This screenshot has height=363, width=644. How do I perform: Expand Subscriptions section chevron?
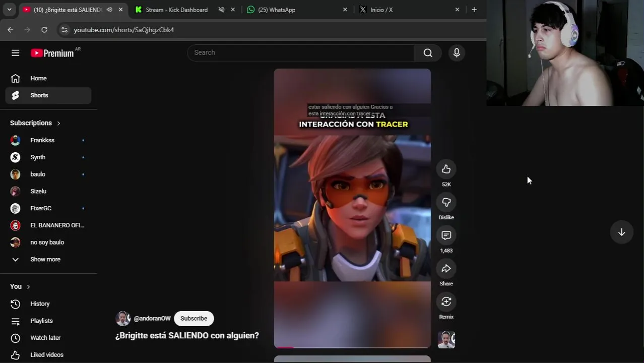58,123
